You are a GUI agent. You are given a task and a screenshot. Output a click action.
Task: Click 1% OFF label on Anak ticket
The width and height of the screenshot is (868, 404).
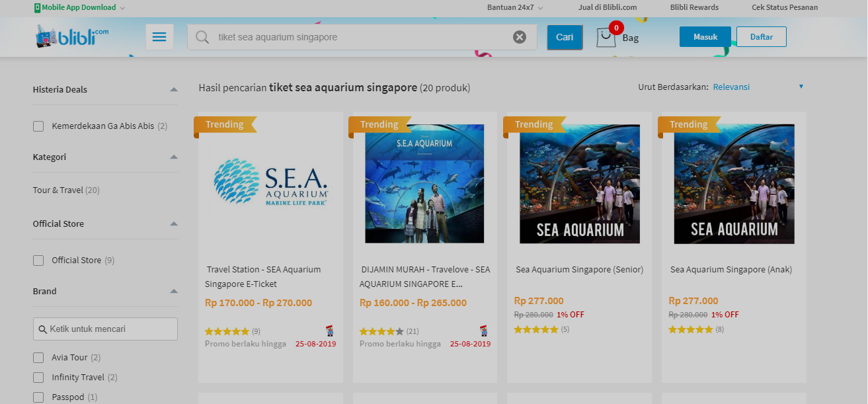tap(725, 315)
